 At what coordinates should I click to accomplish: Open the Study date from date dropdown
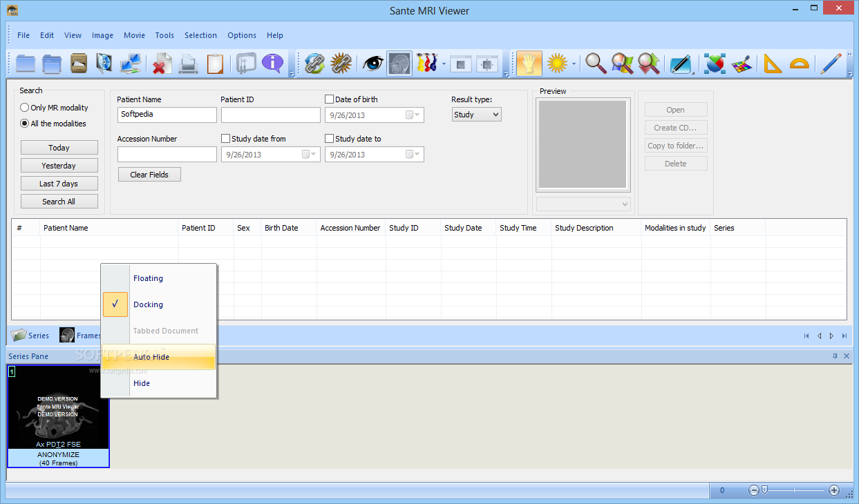310,155
